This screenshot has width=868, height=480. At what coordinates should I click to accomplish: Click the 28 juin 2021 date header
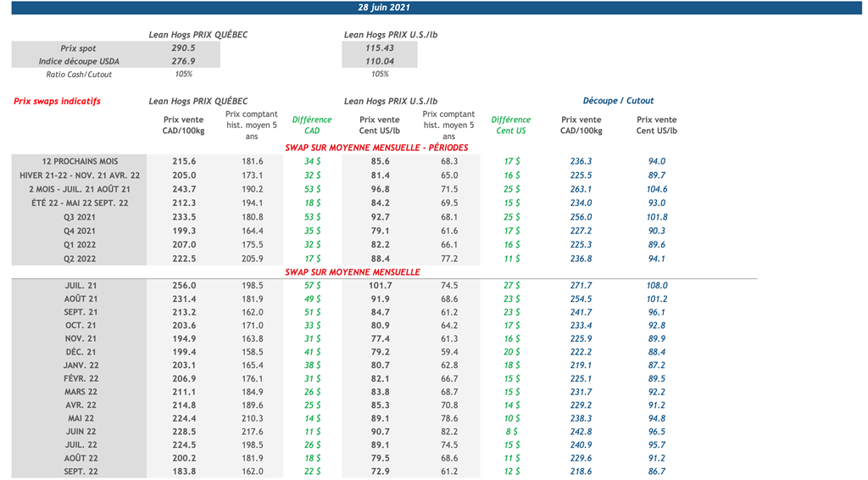pyautogui.click(x=383, y=8)
